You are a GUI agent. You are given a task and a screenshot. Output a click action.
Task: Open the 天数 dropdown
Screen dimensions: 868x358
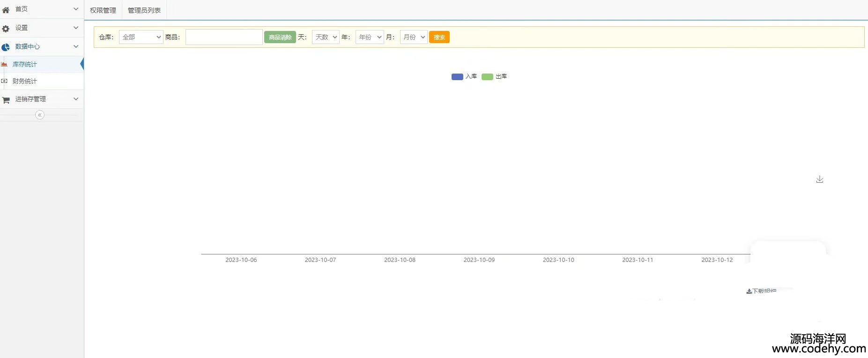click(x=326, y=37)
